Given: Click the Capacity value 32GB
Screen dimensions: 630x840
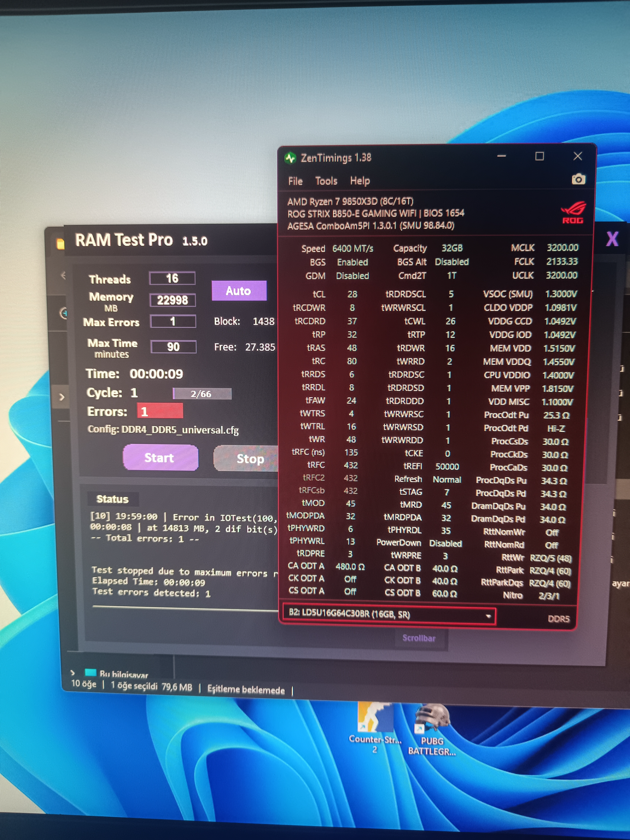Looking at the screenshot, I should tap(452, 248).
